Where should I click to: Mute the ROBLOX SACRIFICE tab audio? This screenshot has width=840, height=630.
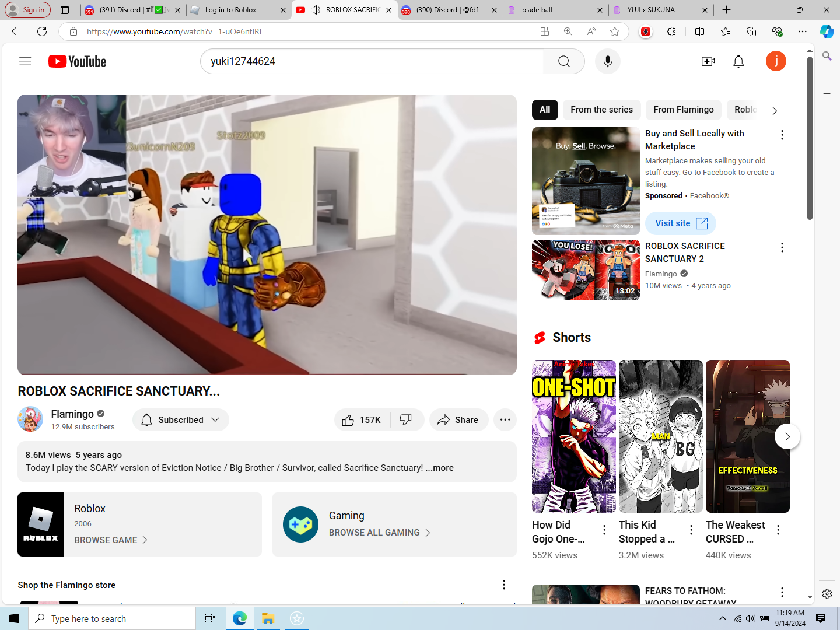click(x=316, y=10)
